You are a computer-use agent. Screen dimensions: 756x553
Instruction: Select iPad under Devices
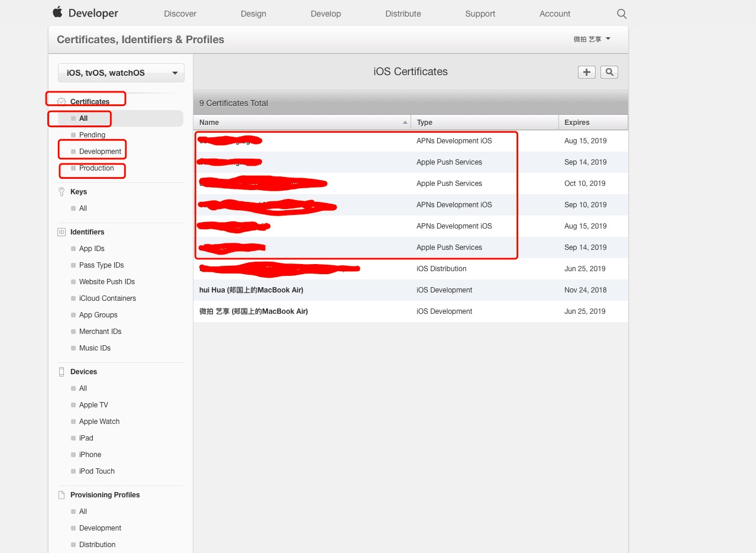coord(86,438)
